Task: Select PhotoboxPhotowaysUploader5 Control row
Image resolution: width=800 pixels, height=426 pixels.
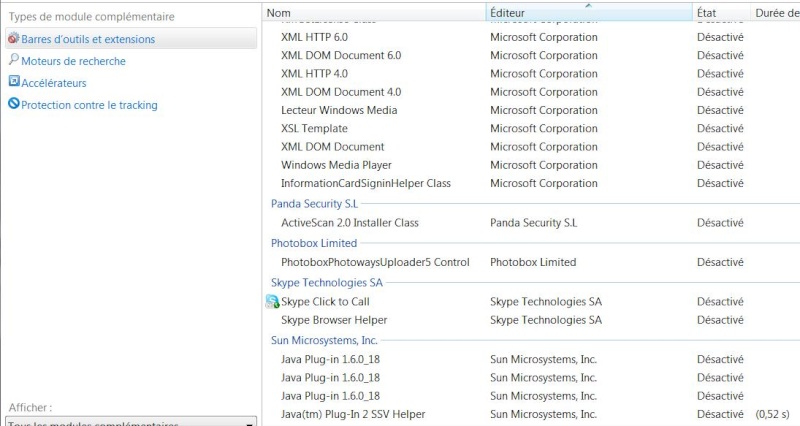Action: (x=531, y=262)
